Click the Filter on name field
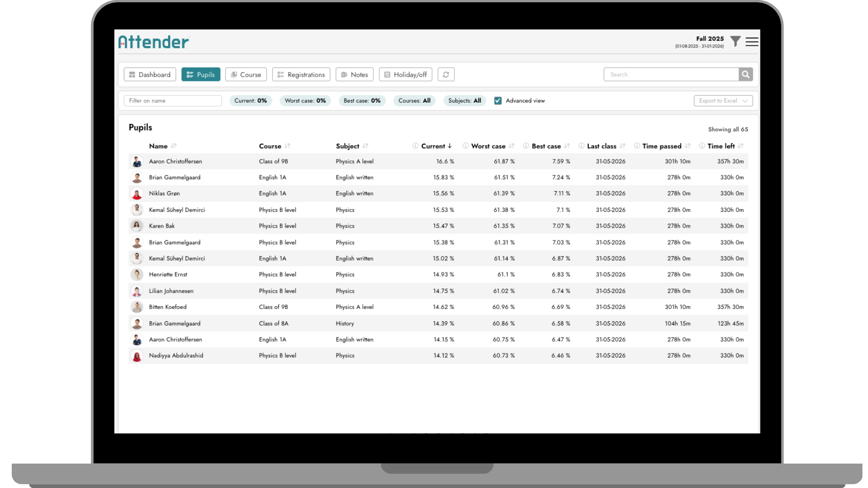Viewport: 868px width, 488px height. 173,101
